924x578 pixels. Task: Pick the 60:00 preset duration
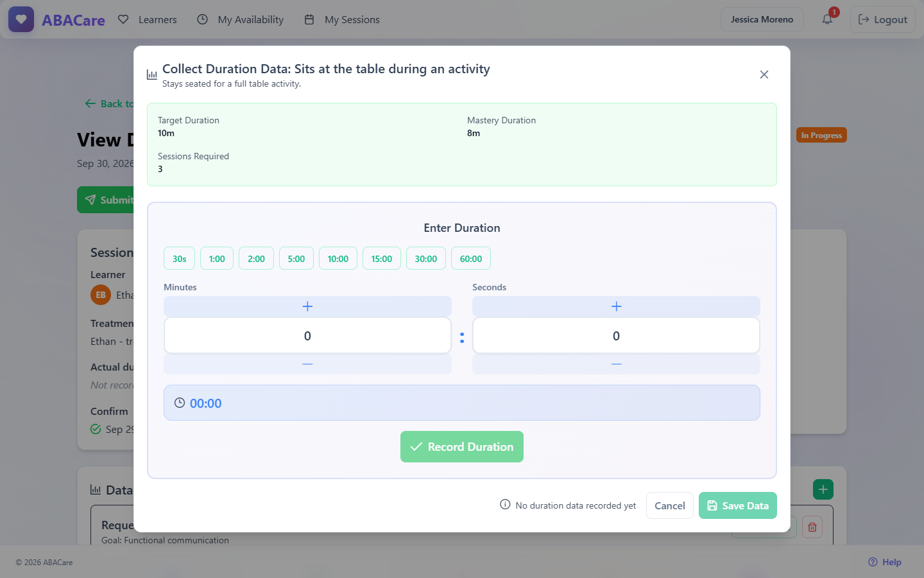[x=471, y=259]
